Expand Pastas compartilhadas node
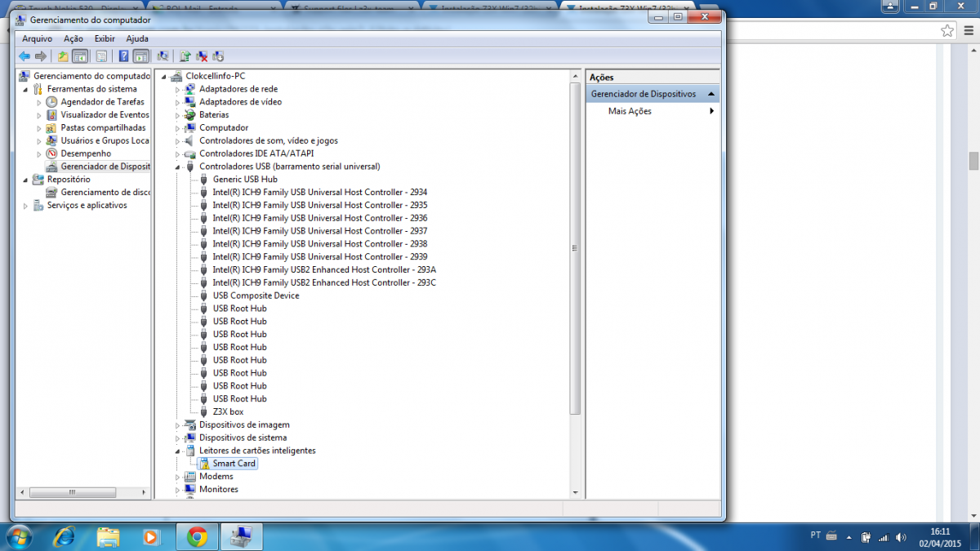The height and width of the screenshot is (551, 980). pos(38,128)
